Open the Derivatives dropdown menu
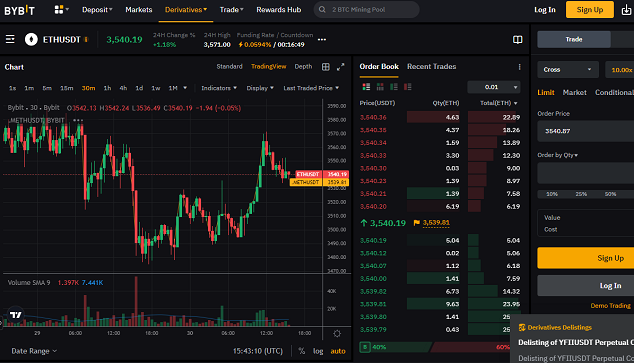Screen dimensions: 634x363 coord(186,10)
